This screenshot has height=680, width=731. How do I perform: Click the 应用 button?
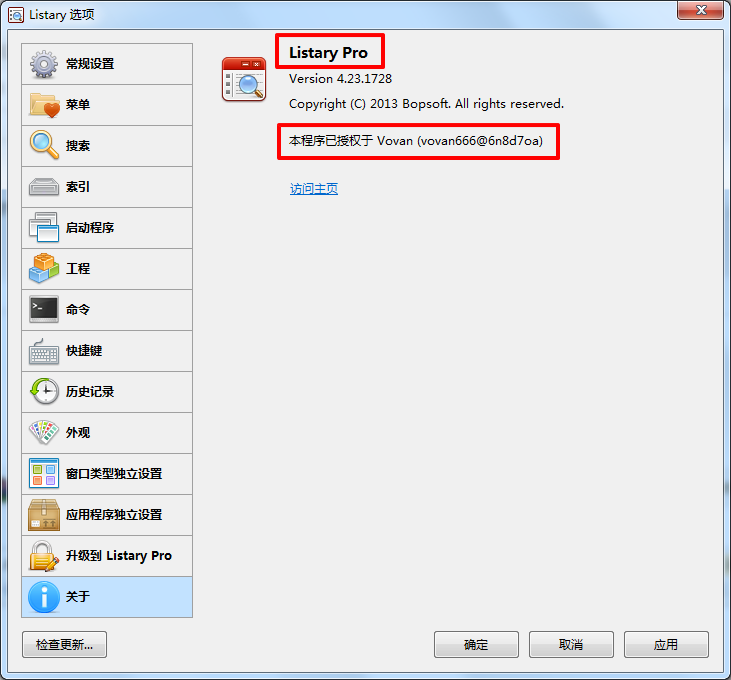666,645
